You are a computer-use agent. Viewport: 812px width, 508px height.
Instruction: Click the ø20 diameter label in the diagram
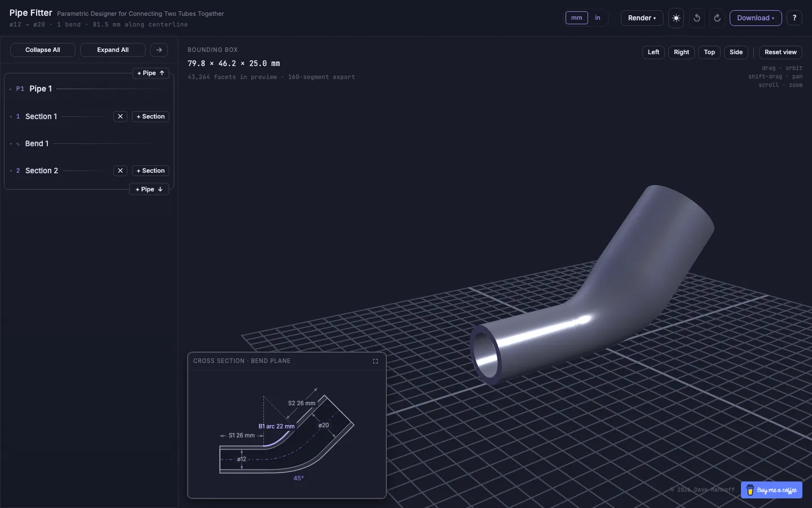coord(324,425)
